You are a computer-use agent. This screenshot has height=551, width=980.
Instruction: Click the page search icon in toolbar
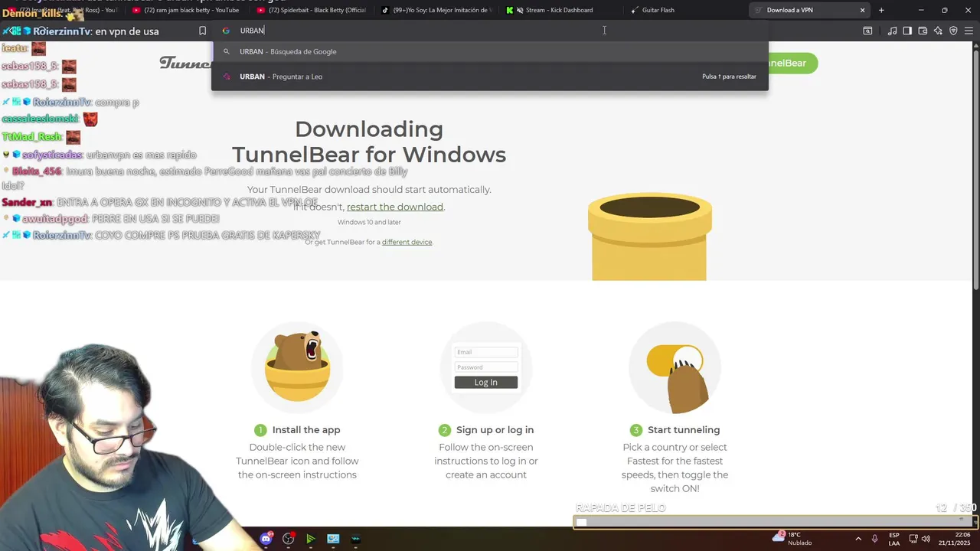click(867, 31)
